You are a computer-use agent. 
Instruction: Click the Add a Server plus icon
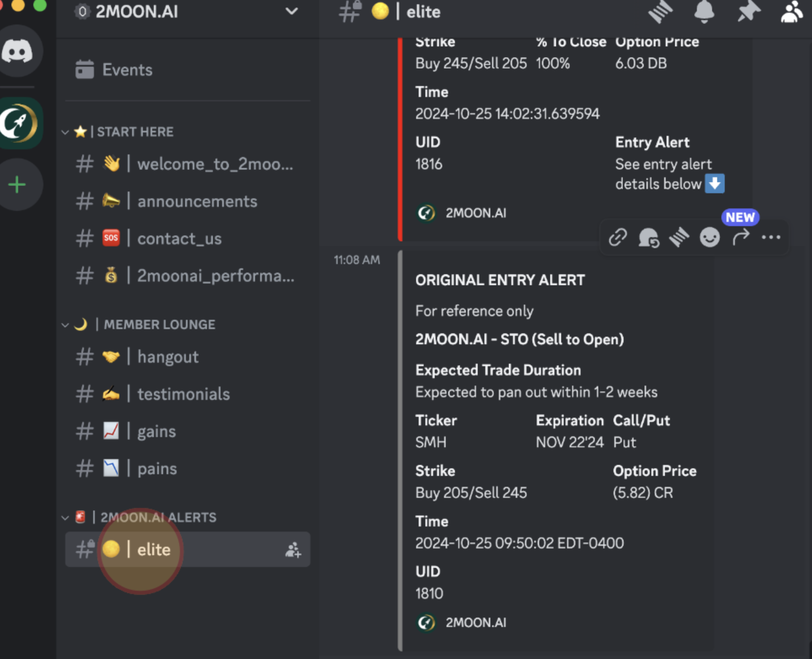[18, 185]
